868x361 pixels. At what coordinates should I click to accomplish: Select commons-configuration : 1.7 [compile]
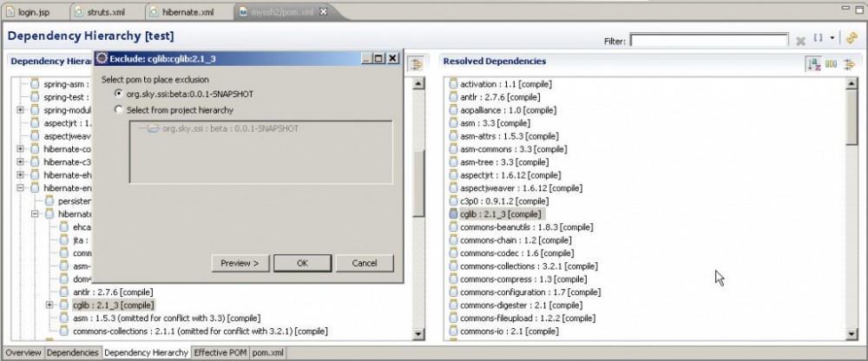pos(529,292)
